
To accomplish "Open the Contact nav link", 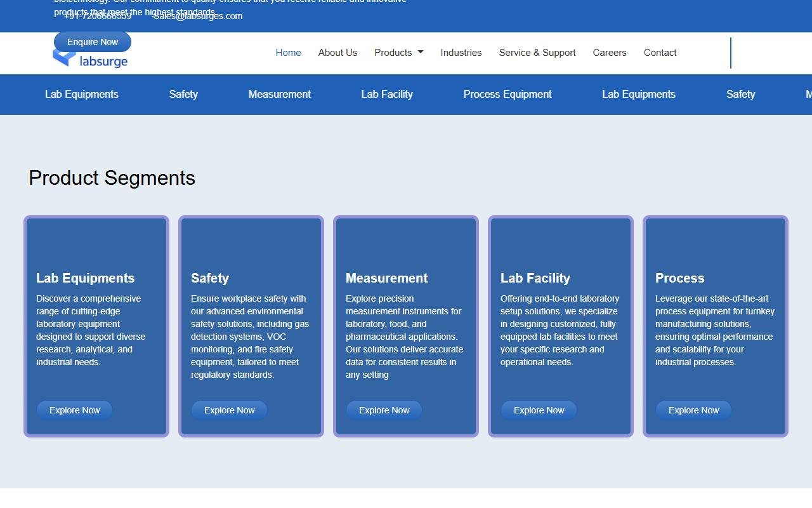I will 660,53.
